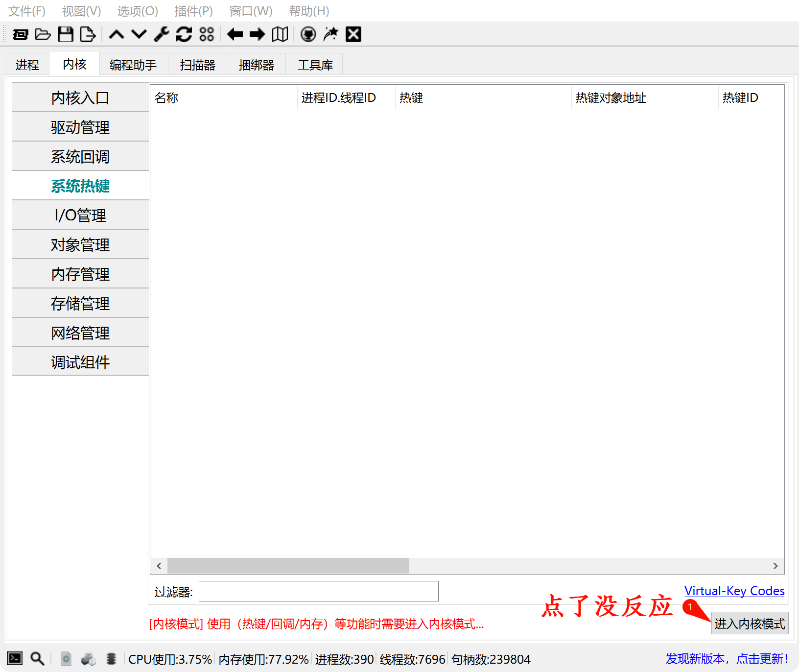799x672 pixels.
Task: Click the up chevron toolbar icon
Action: [x=117, y=34]
